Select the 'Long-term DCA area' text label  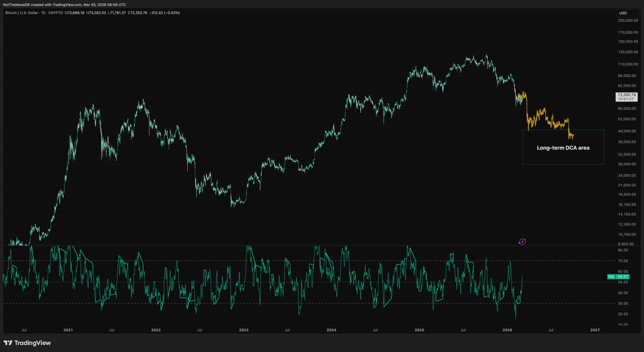click(563, 148)
